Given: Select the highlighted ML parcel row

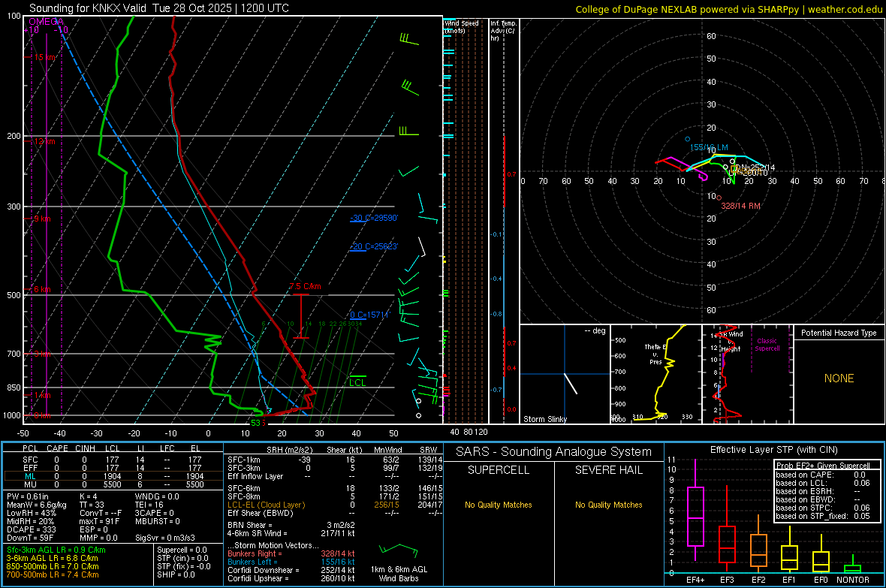Looking at the screenshot, I should (113, 476).
